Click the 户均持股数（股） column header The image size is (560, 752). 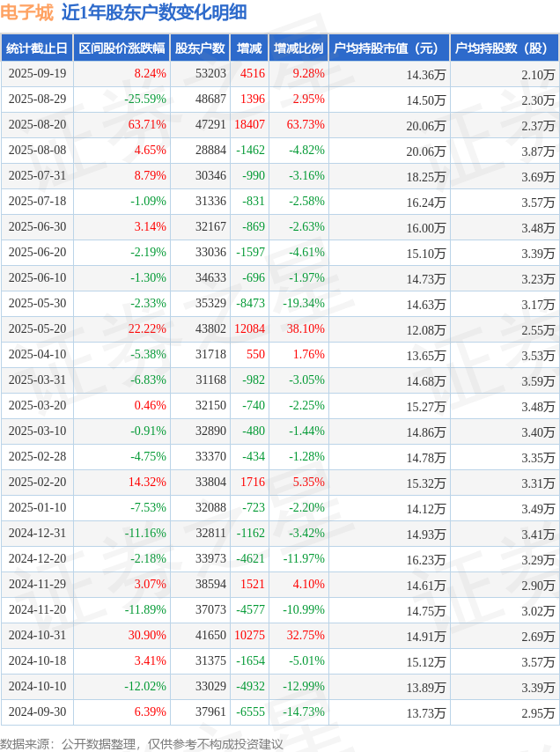(504, 48)
